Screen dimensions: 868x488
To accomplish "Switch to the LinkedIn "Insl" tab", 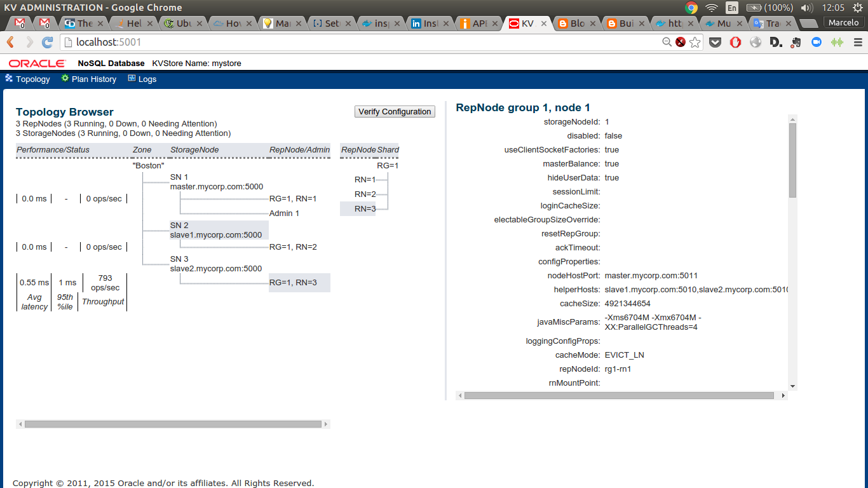I will coord(426,24).
